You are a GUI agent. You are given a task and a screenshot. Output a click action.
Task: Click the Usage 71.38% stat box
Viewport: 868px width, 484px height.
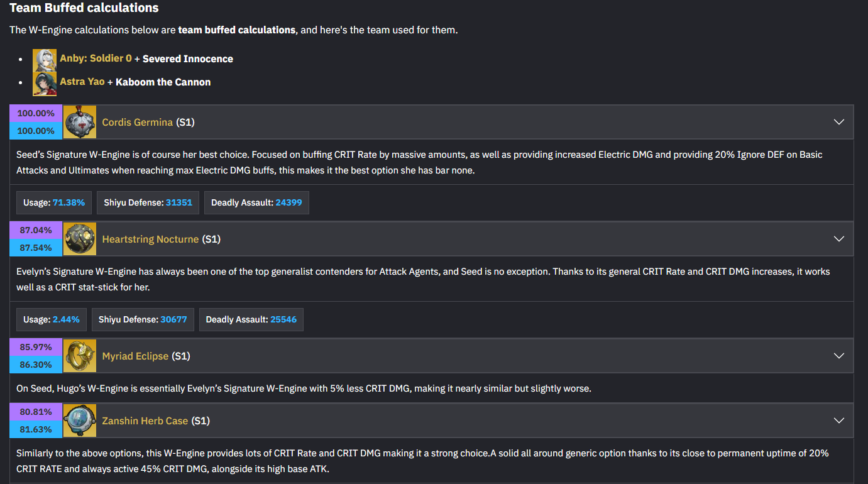click(54, 202)
